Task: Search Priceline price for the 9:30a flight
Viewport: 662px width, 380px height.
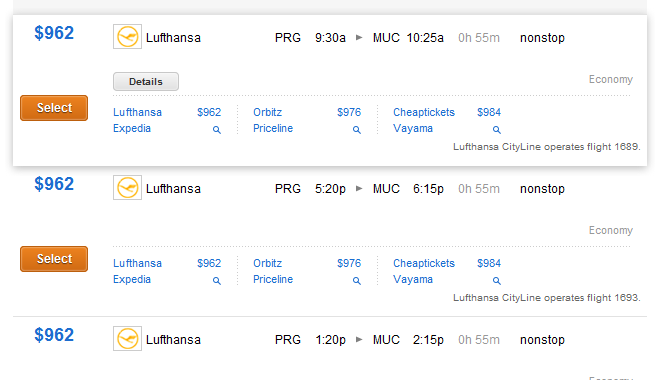Action: pos(357,130)
